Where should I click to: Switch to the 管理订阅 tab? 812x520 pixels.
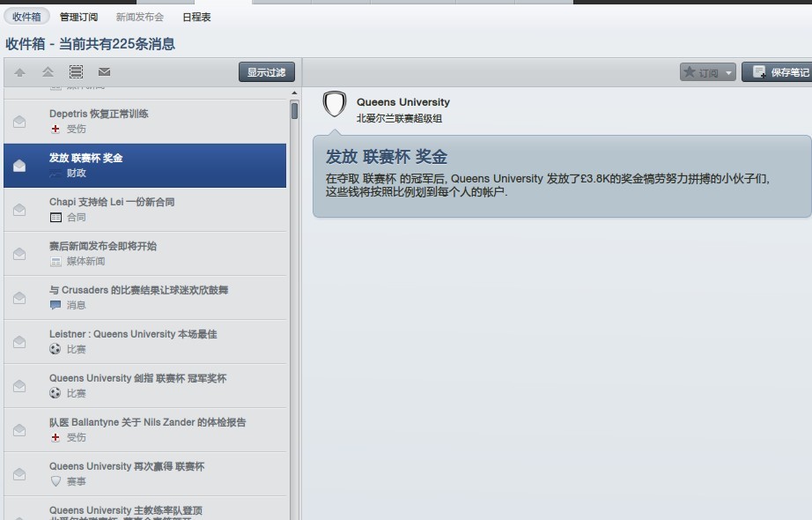click(78, 17)
